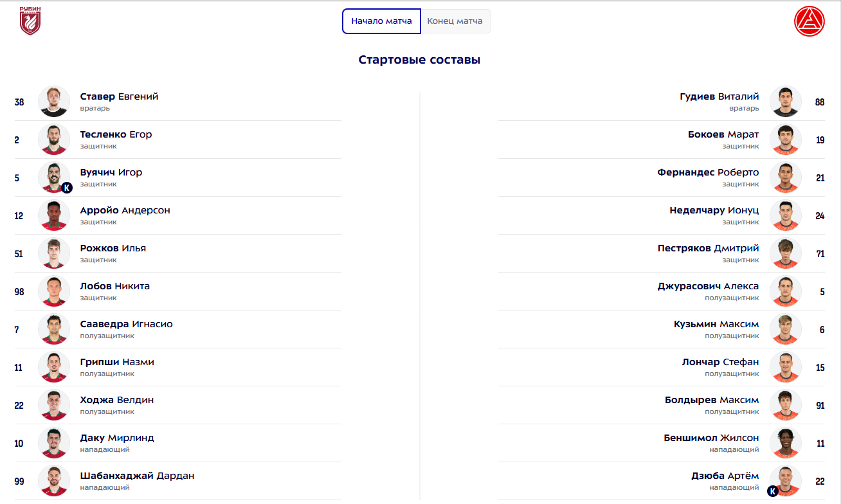Click Бенишмол Жилсон's avatar
The height and width of the screenshot is (504, 841).
pyautogui.click(x=785, y=443)
